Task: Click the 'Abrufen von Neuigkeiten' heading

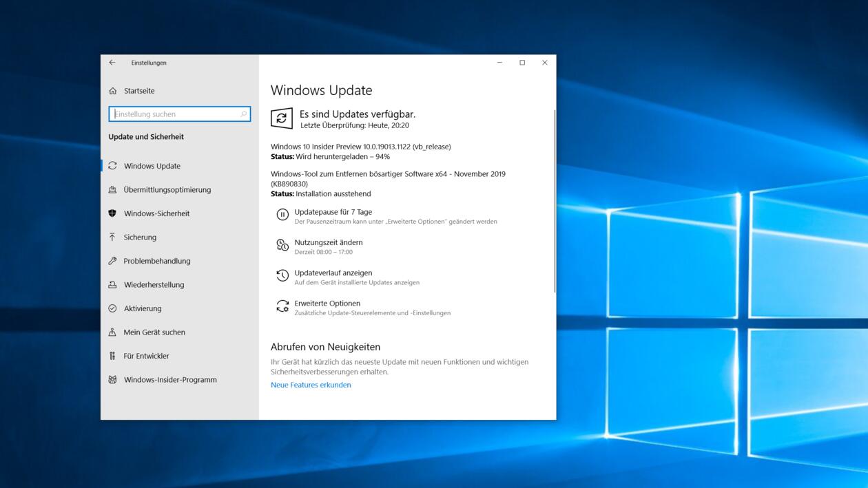Action: [325, 347]
